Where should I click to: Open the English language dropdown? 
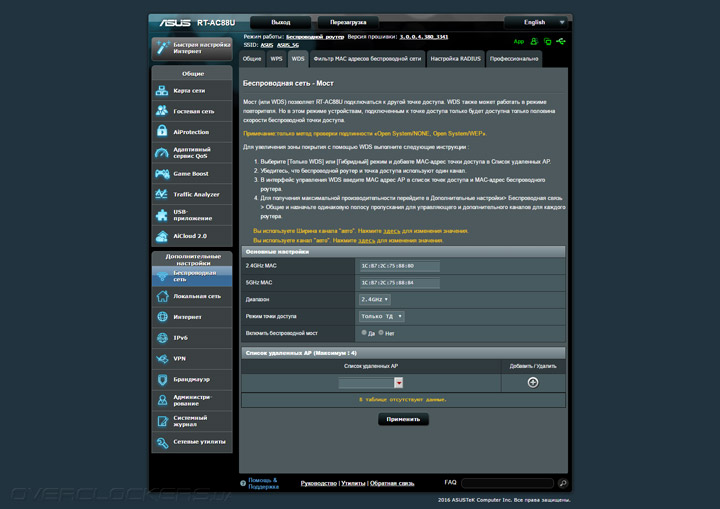coord(536,22)
